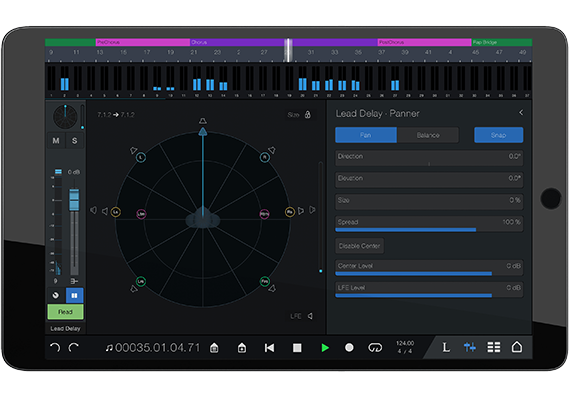Select the blue R speaker node

pyautogui.click(x=265, y=157)
